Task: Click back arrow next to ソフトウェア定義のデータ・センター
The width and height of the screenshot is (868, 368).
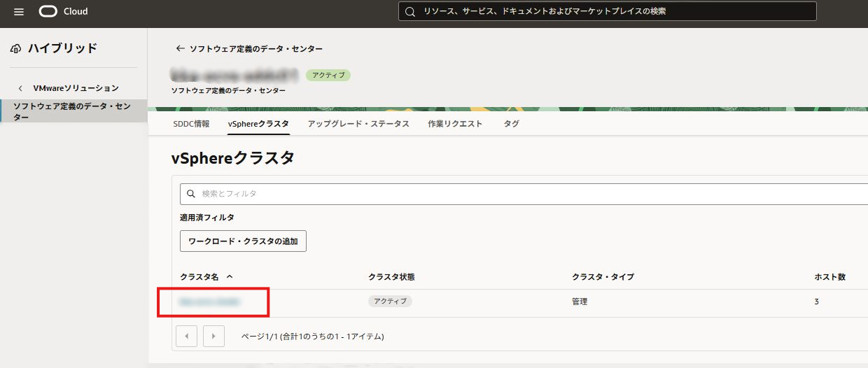Action: (x=180, y=49)
